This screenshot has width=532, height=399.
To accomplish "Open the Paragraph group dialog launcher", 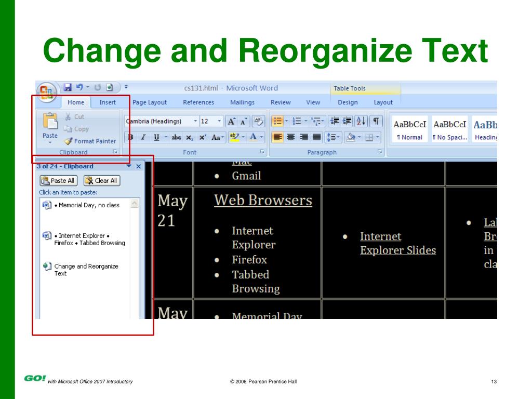I will click(x=380, y=152).
